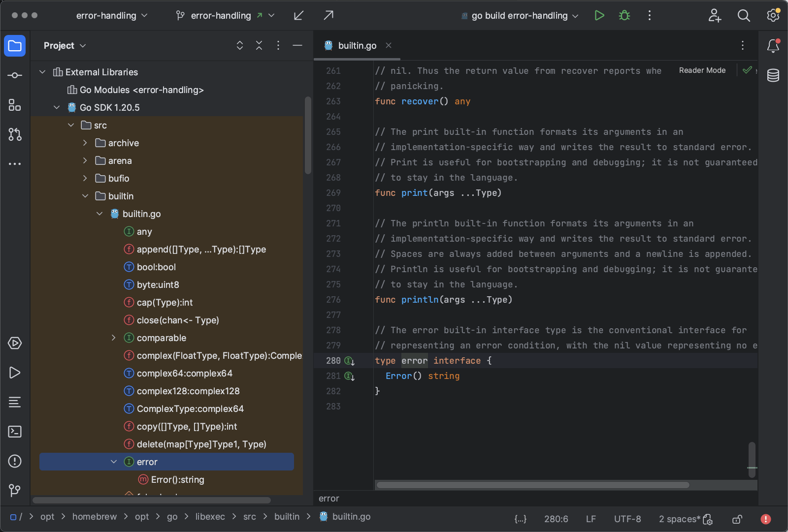Expand the archive folder
788x532 pixels.
click(85, 143)
